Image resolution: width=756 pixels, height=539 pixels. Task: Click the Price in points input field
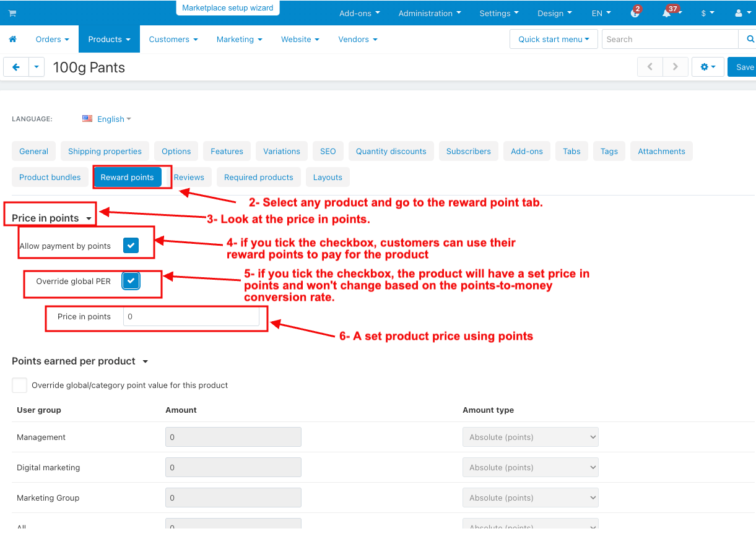tap(191, 316)
